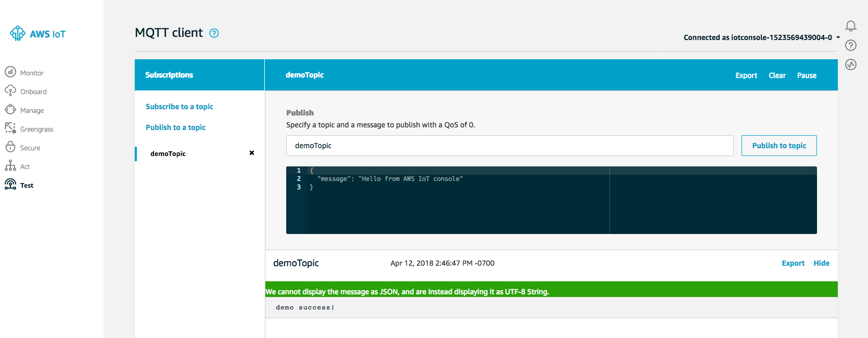The width and height of the screenshot is (868, 338).
Task: Select the Test icon in sidebar
Action: click(10, 184)
